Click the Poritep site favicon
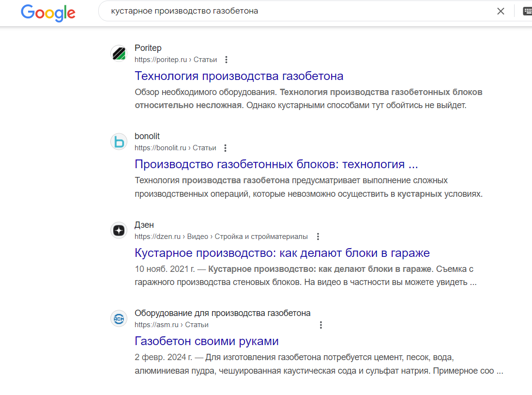Viewport: 532px width, 395px height. pyautogui.click(x=119, y=54)
